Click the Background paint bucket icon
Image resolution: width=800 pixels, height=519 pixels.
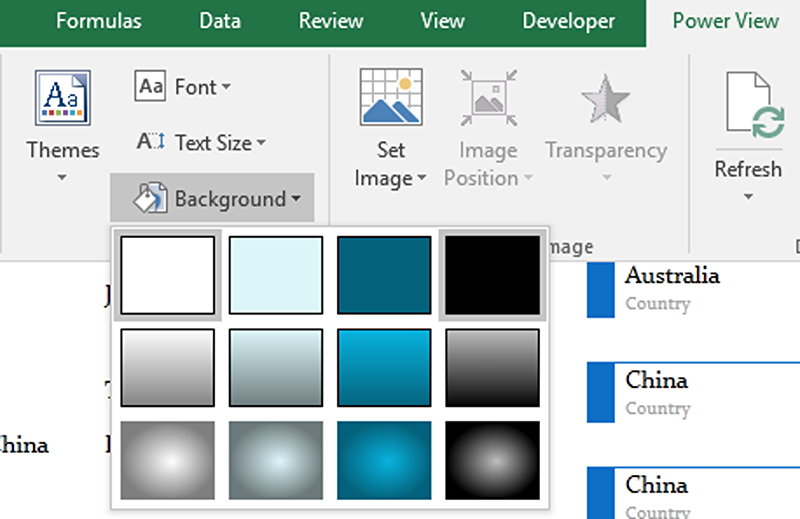150,197
